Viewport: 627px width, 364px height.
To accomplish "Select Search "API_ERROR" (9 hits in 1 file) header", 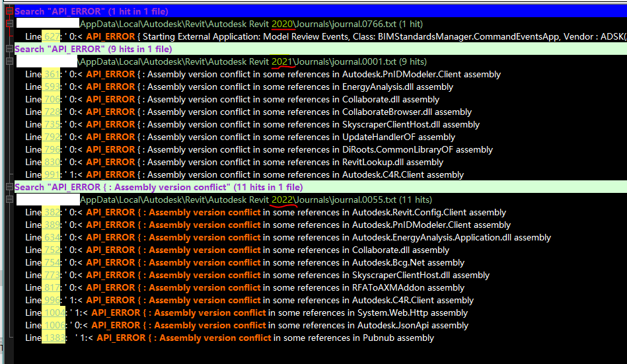I will 320,49.
